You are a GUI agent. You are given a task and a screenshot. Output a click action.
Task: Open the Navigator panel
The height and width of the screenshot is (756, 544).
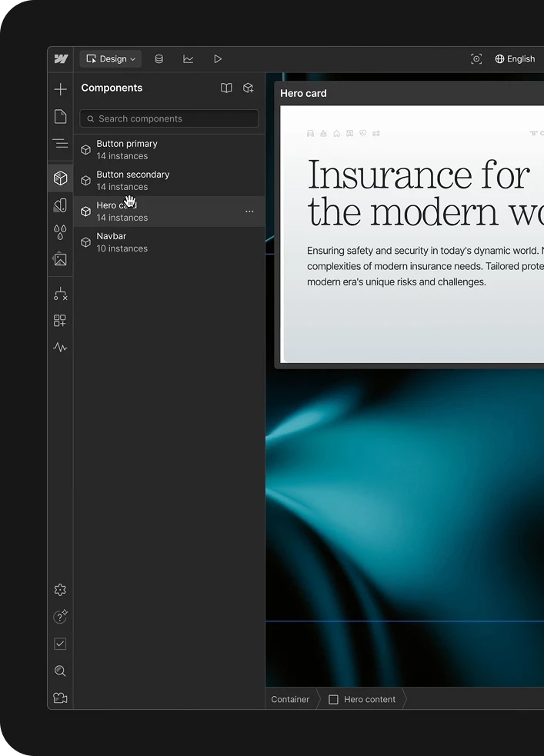(x=61, y=143)
